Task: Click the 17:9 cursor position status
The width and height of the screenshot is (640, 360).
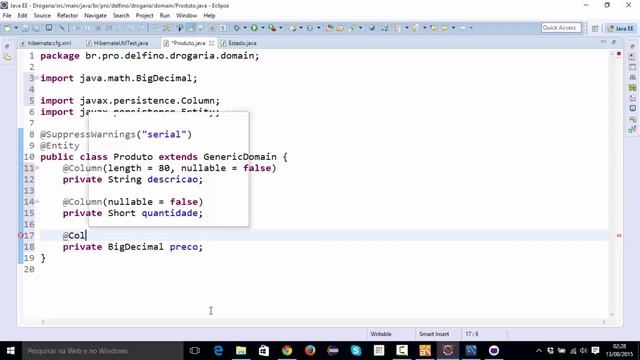Action: click(x=472, y=334)
